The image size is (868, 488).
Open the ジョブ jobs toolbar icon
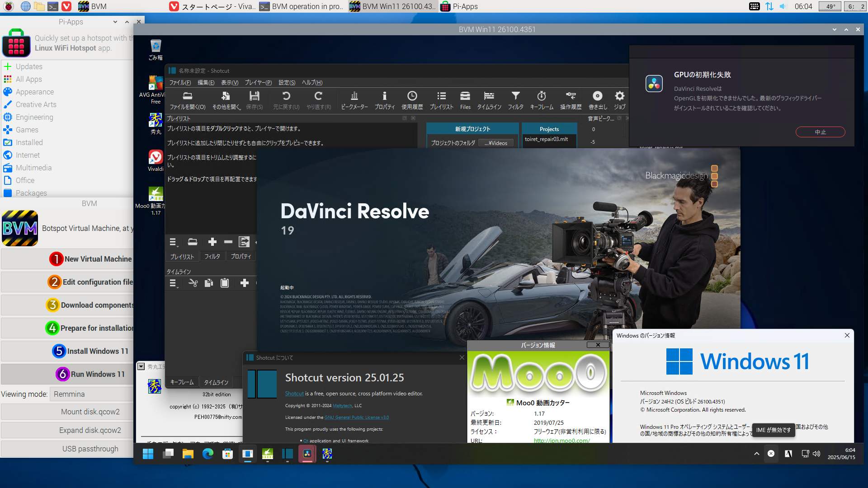[619, 100]
